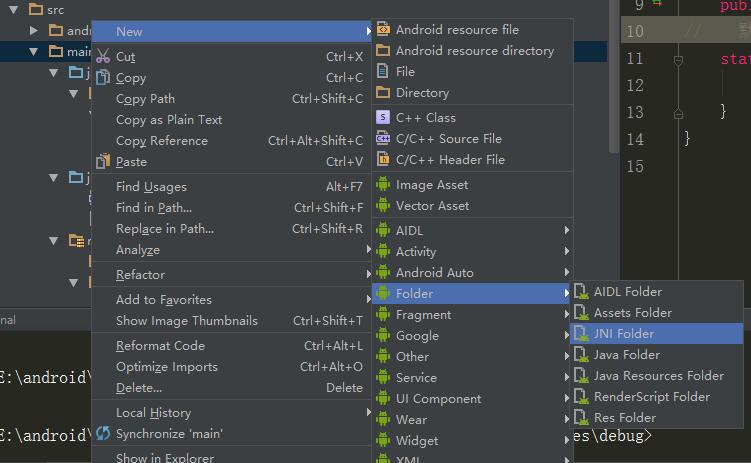Image resolution: width=751 pixels, height=463 pixels.
Task: Select the Wear submenu entry
Action: point(472,420)
